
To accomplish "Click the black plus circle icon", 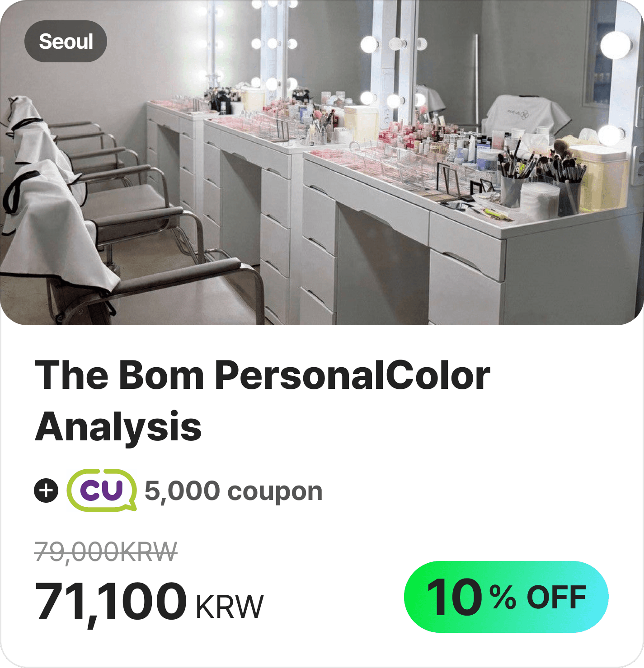I will point(46,490).
